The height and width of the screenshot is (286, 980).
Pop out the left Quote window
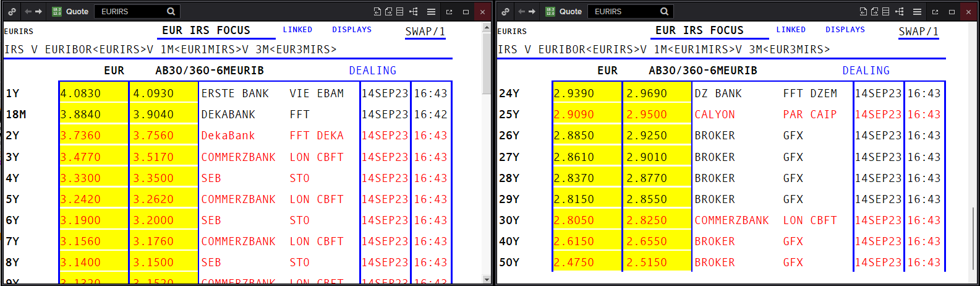[x=449, y=11]
